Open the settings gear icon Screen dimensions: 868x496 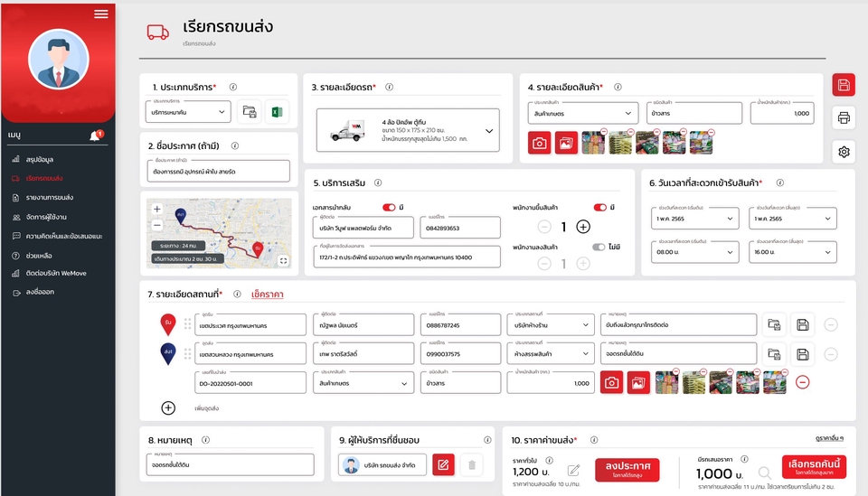pyautogui.click(x=844, y=152)
